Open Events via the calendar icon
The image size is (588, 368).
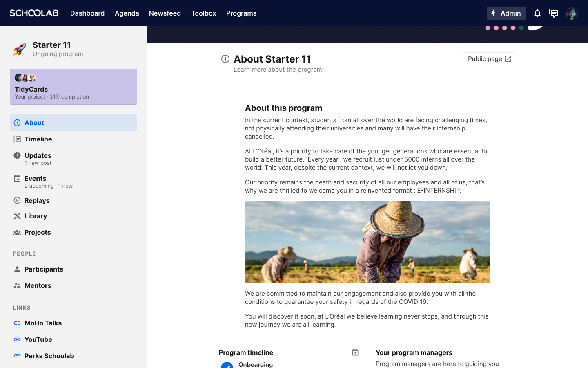(x=17, y=178)
